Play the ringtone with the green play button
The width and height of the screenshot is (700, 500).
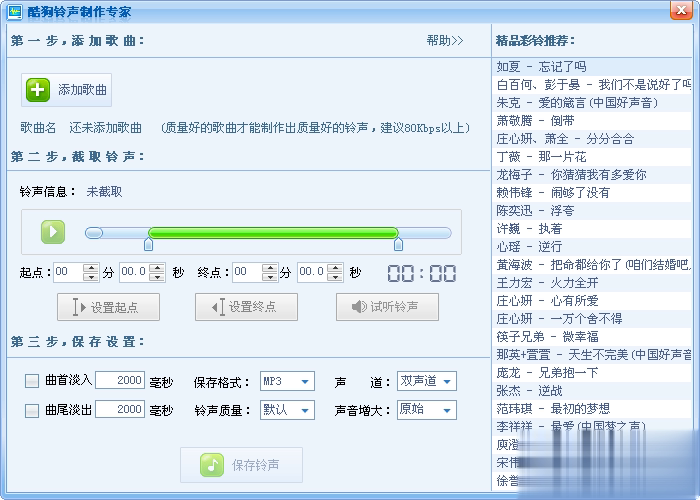coord(53,232)
